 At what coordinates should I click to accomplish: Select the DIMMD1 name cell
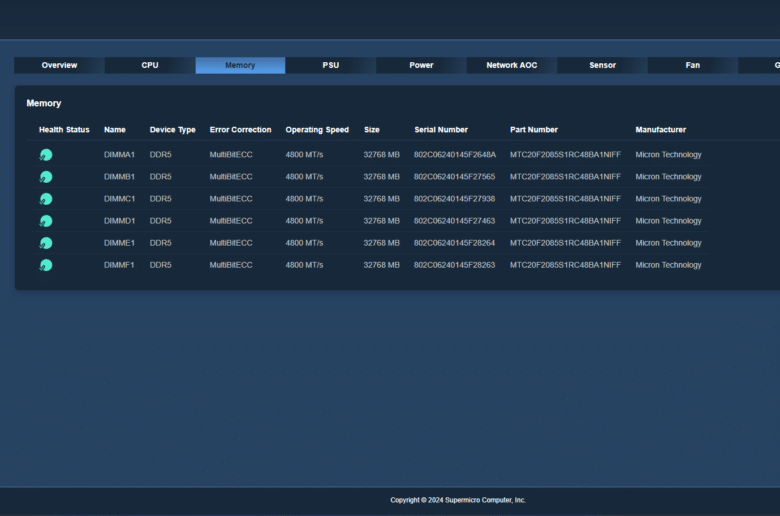pos(119,221)
